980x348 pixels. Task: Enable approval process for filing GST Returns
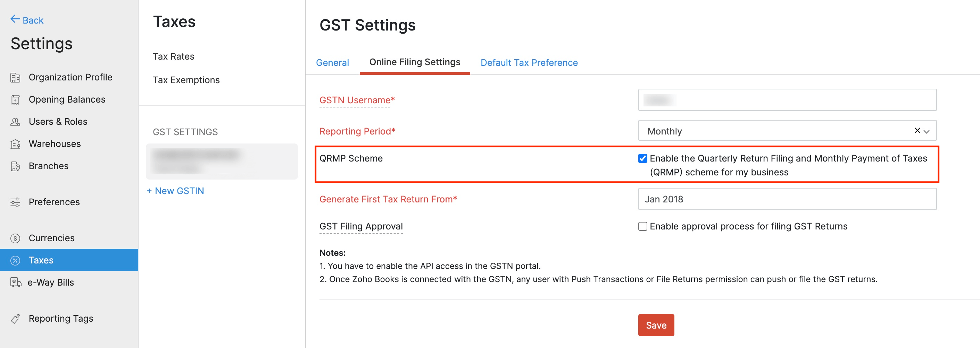[642, 226]
